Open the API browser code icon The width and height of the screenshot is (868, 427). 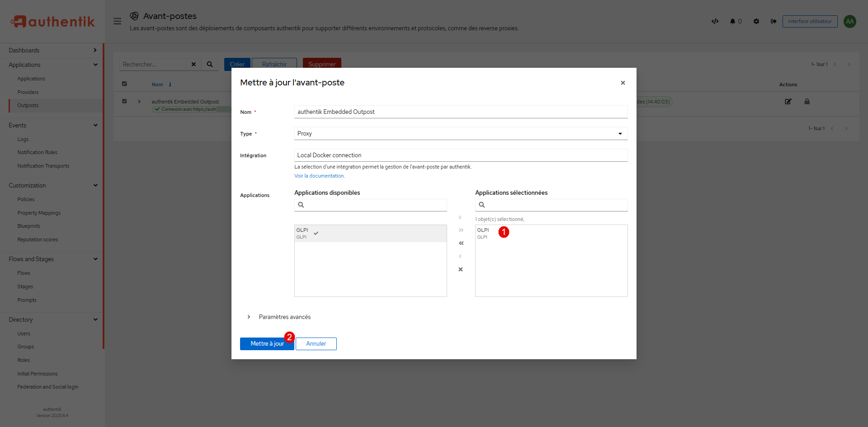(715, 21)
